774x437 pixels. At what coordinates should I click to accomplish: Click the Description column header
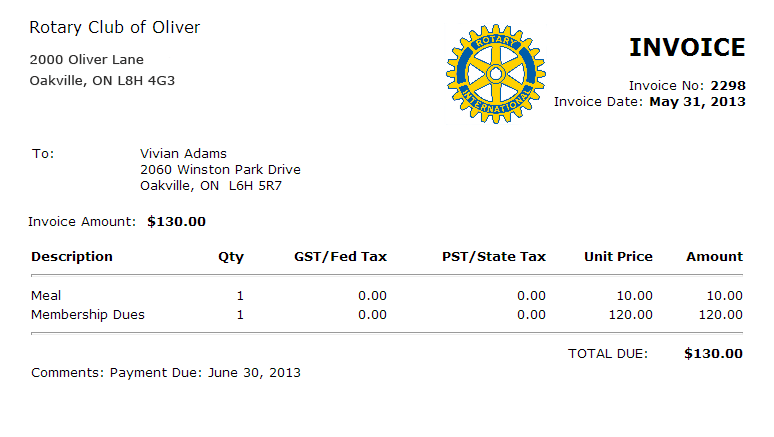tap(72, 257)
